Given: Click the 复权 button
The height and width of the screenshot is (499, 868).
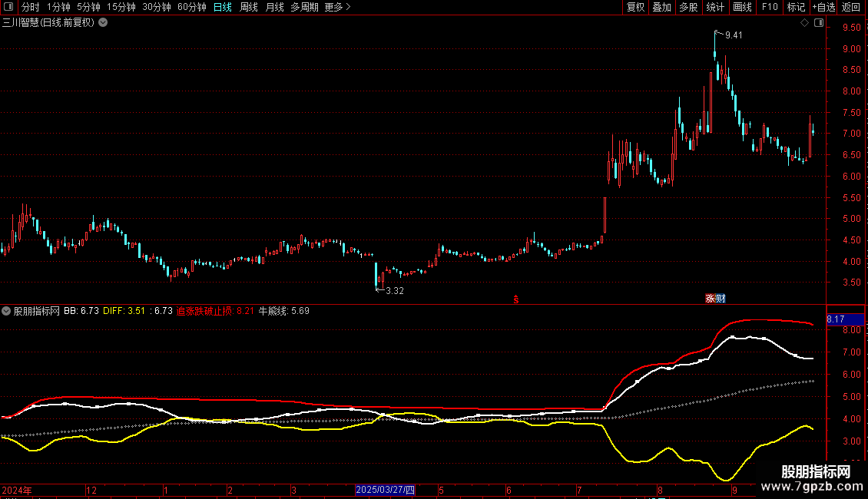Looking at the screenshot, I should [635, 7].
